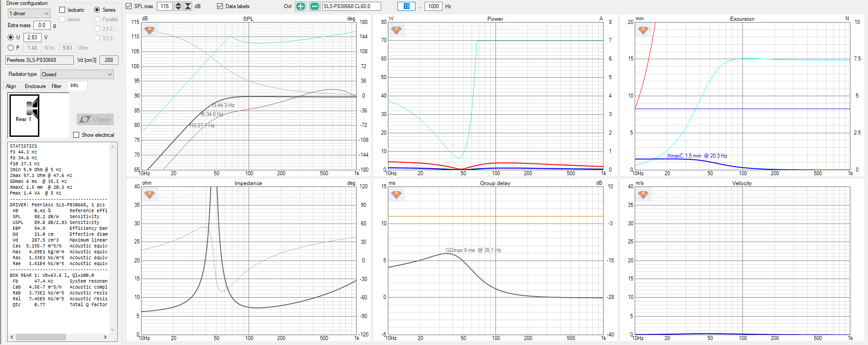Click the diamond icon on the Velocity chart

(643, 195)
